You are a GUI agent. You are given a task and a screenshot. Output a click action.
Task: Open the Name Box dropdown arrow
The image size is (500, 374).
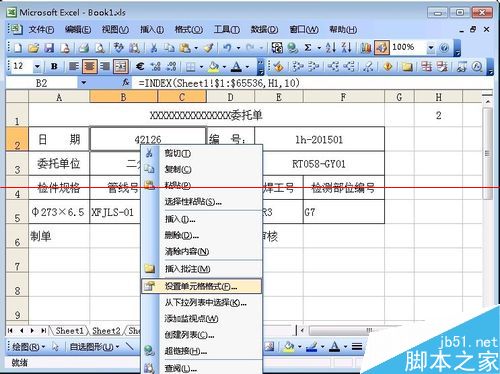point(83,83)
